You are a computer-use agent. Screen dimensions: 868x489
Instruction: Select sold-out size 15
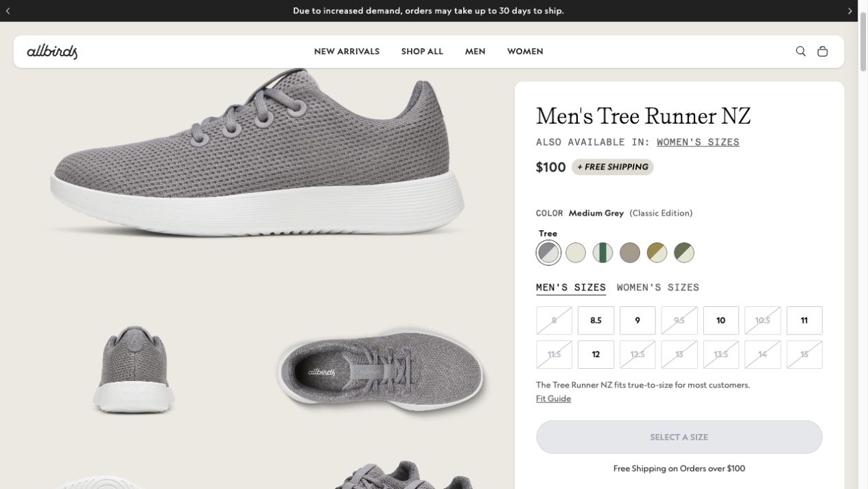tap(804, 354)
